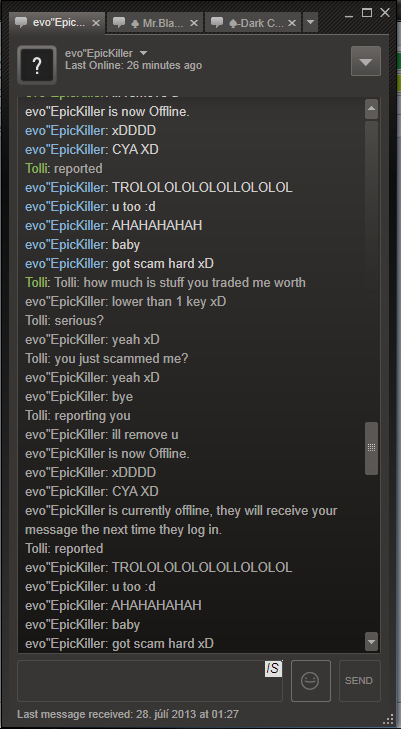Click the evo"EpicKiller avatar question mark image

pyautogui.click(x=37, y=65)
